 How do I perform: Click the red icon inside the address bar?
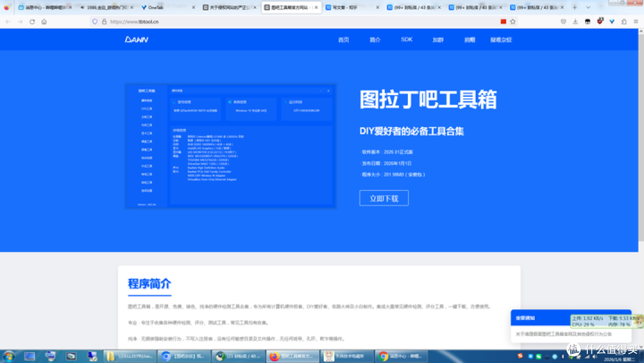503,21
